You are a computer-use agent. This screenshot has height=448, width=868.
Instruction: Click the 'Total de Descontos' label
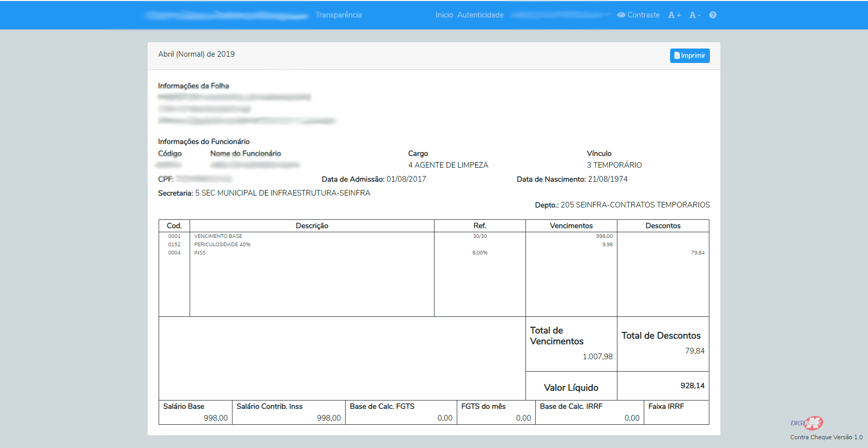661,335
